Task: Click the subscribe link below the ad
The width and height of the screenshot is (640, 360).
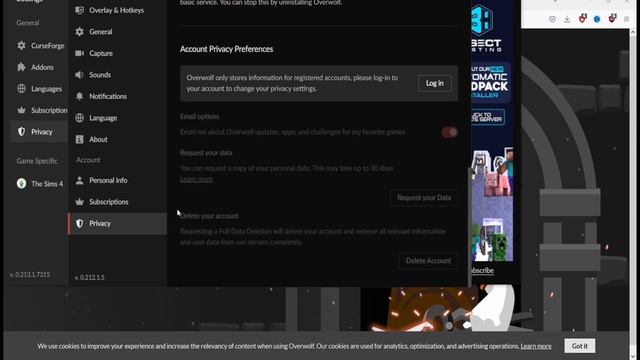Action: point(482,270)
